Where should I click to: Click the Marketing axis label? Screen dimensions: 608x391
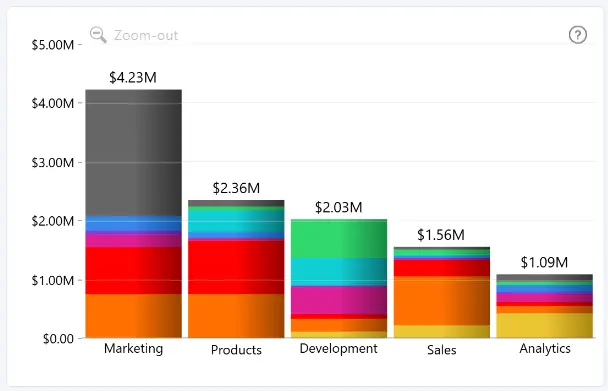click(x=133, y=349)
